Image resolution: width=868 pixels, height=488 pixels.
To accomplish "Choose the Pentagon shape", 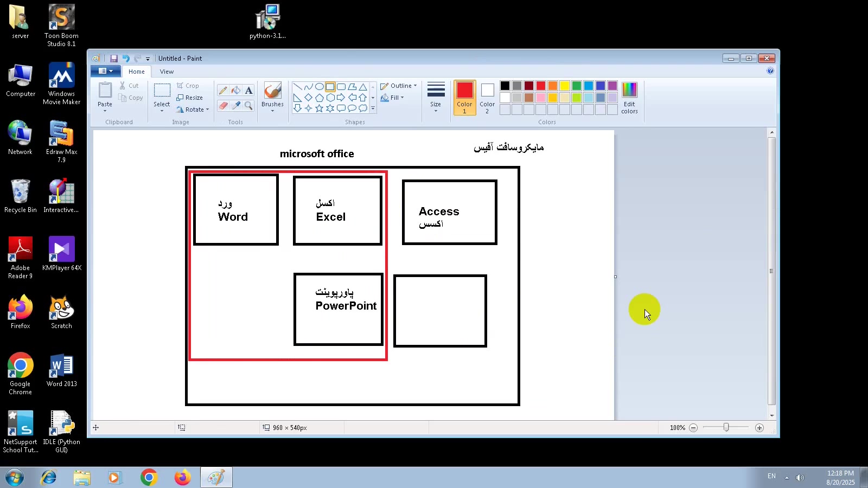I will point(319,98).
